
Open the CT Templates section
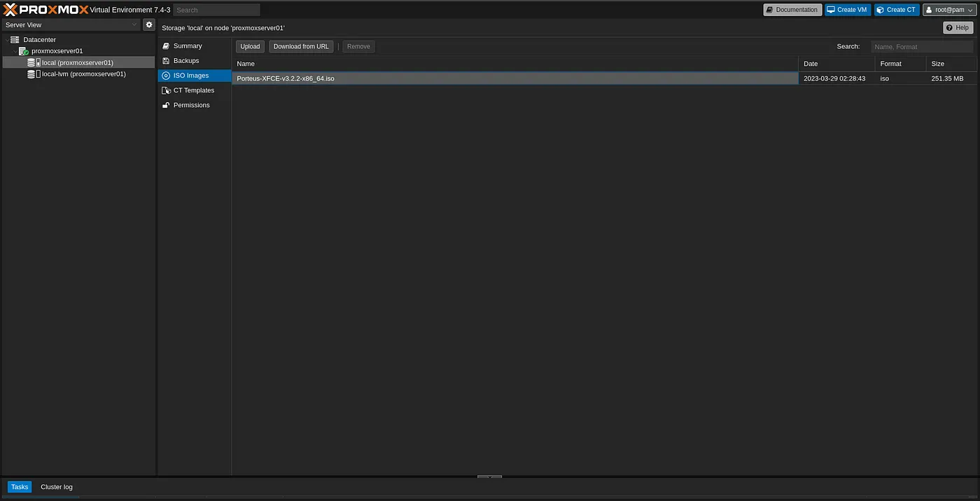(193, 90)
